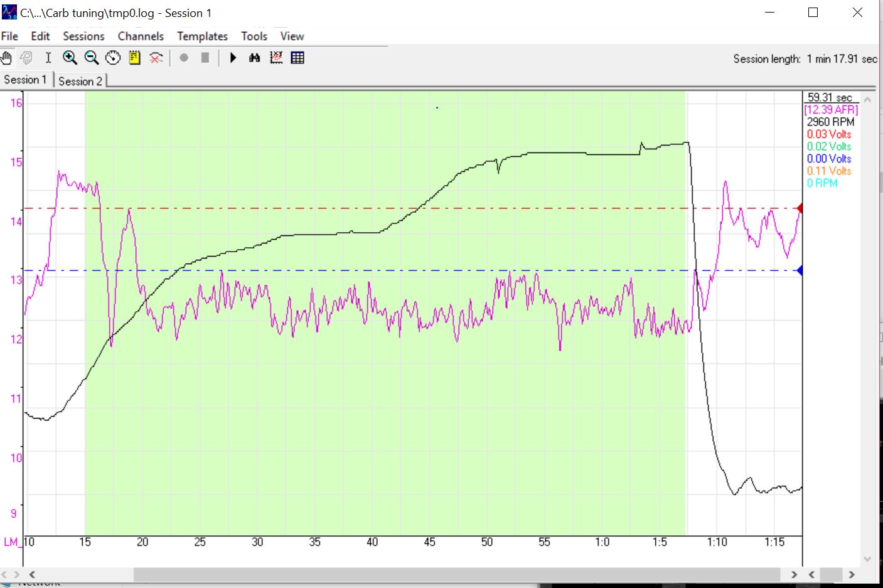Click the '1:0' label on the time axis
Image resolution: width=883 pixels, height=588 pixels.
(602, 542)
